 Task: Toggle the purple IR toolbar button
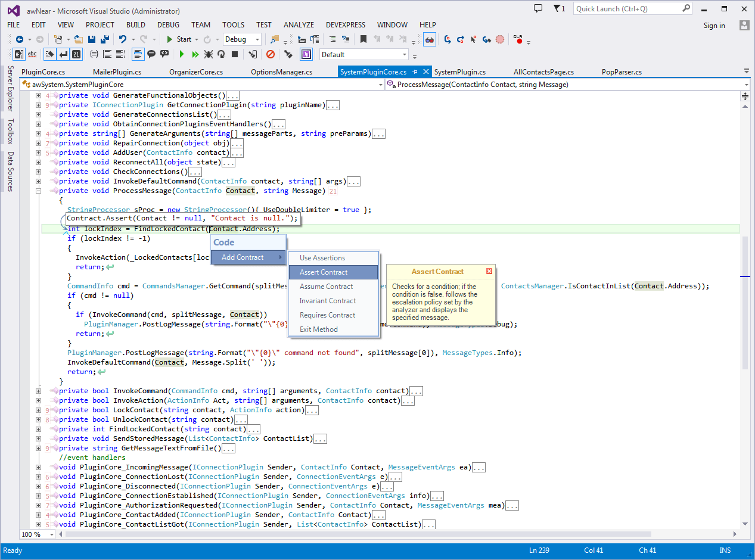click(306, 54)
